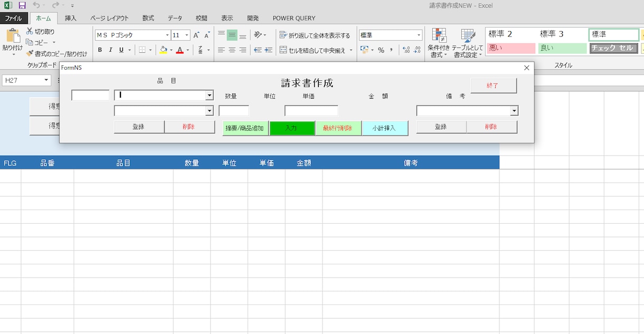Click the 摘要/商品追加 button
Viewport: 644px width, 334px height.
(245, 128)
